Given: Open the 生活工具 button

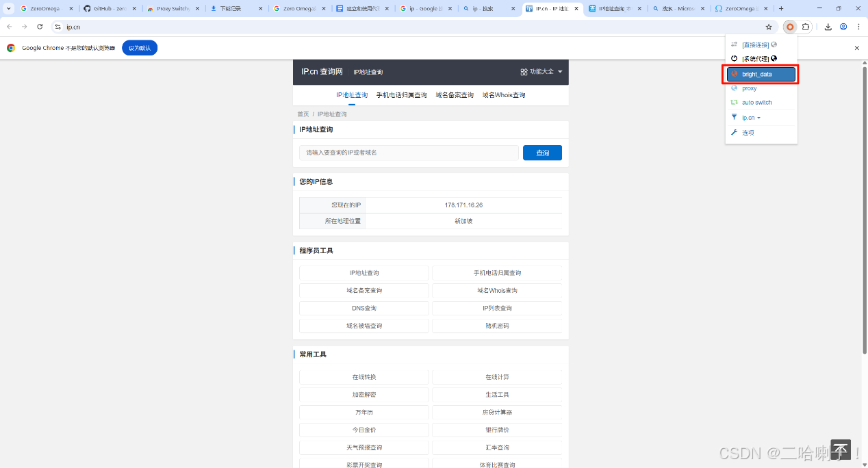Looking at the screenshot, I should pyautogui.click(x=498, y=395).
